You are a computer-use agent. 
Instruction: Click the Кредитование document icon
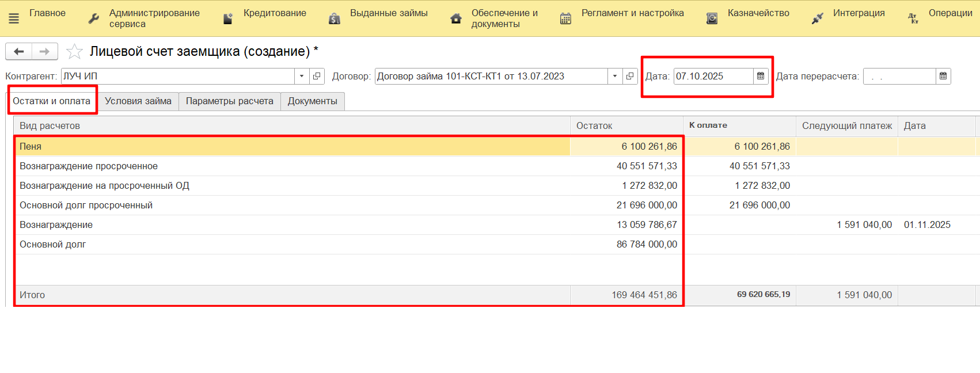(228, 18)
